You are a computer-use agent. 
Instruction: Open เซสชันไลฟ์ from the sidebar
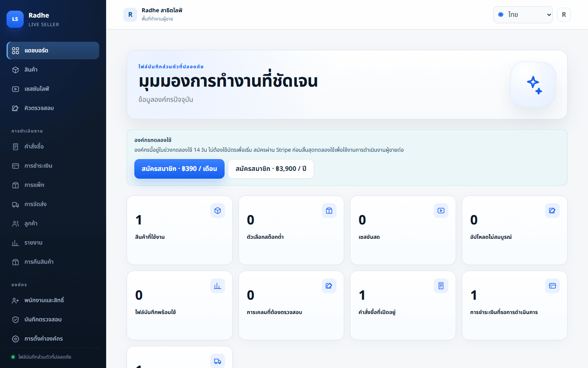click(x=53, y=89)
